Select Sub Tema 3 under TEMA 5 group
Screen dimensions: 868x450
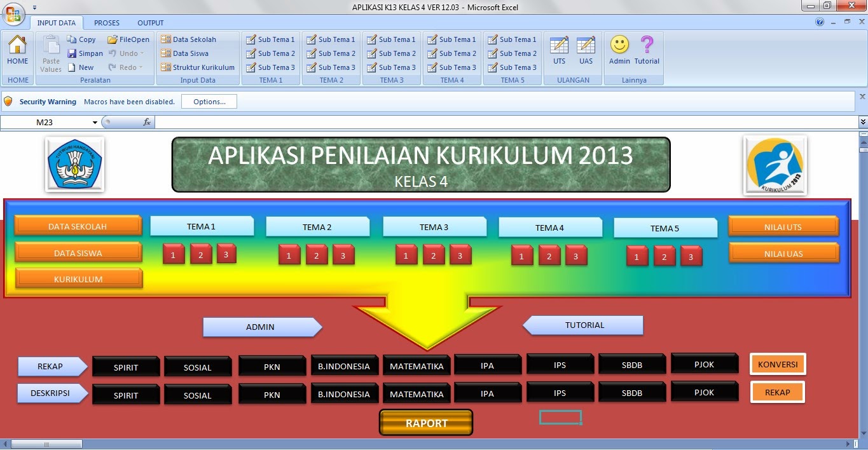[512, 67]
